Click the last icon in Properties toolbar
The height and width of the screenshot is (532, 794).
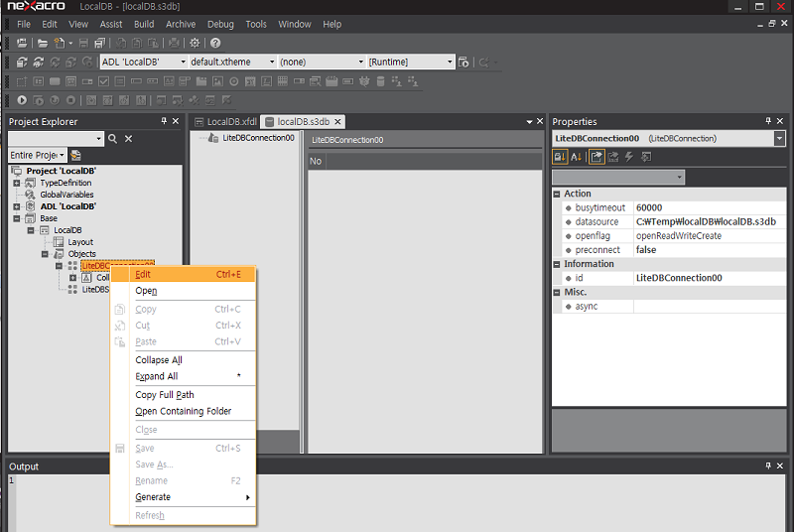(x=646, y=157)
